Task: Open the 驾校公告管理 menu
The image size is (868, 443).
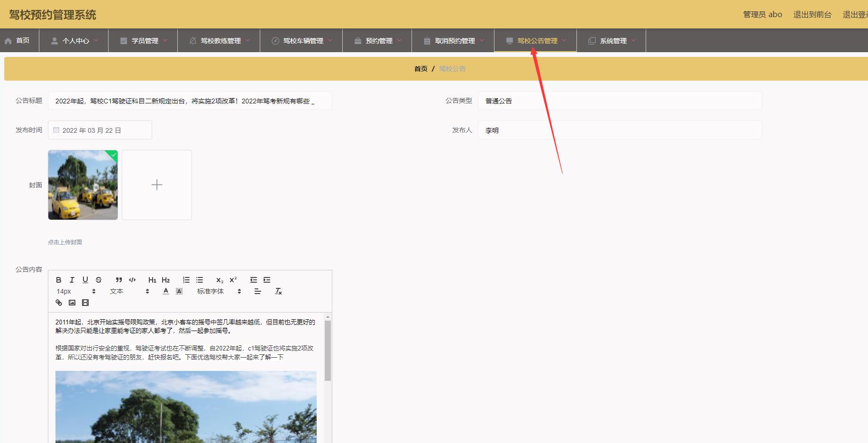Action: [536, 41]
